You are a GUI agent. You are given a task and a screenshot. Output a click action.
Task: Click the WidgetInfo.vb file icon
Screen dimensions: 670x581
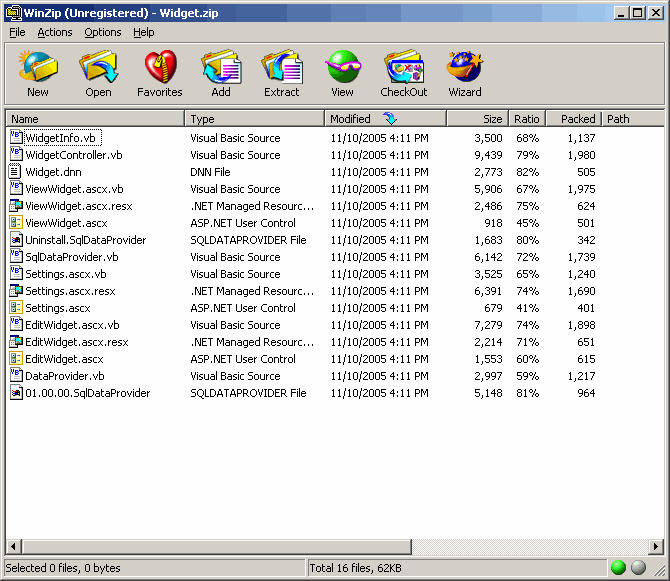[x=16, y=137]
